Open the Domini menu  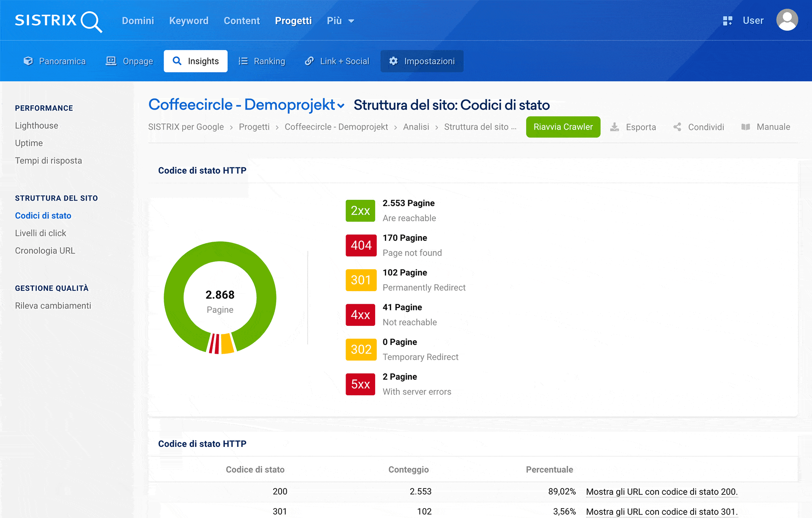click(x=138, y=21)
